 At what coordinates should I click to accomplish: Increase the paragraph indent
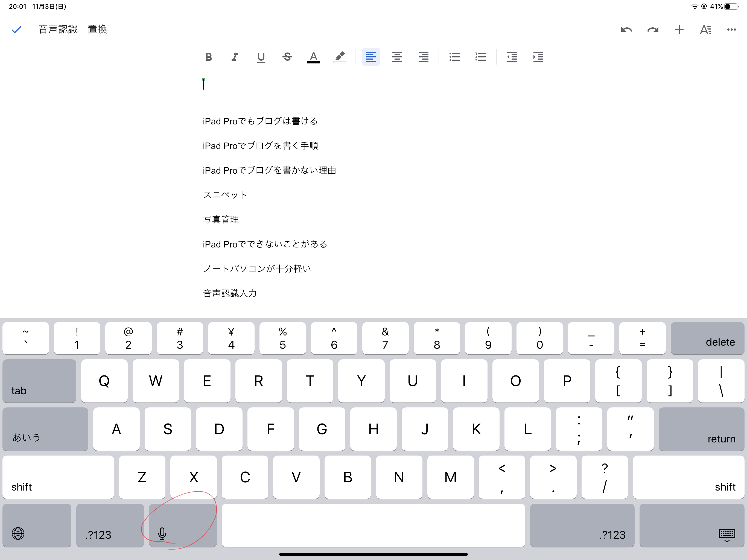pos(538,57)
